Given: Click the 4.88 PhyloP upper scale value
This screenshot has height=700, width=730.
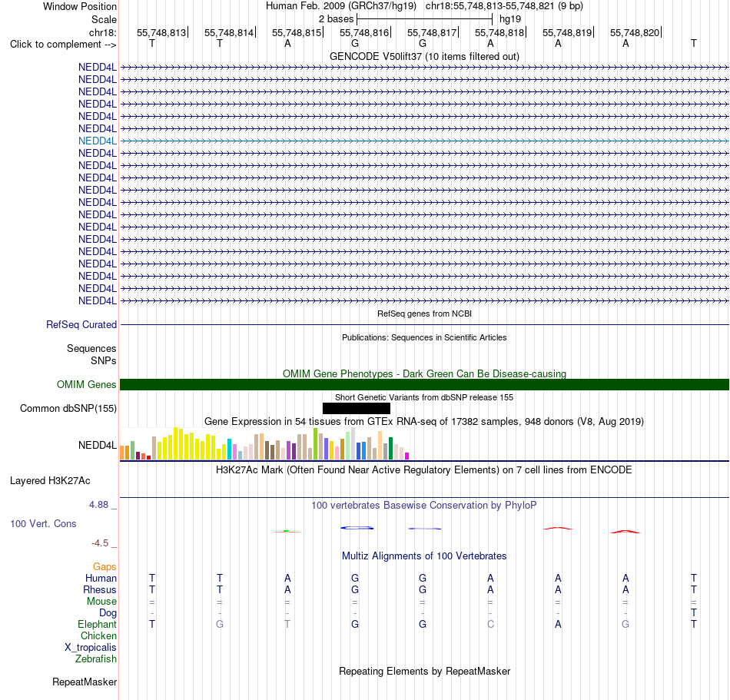Looking at the screenshot, I should coord(98,505).
